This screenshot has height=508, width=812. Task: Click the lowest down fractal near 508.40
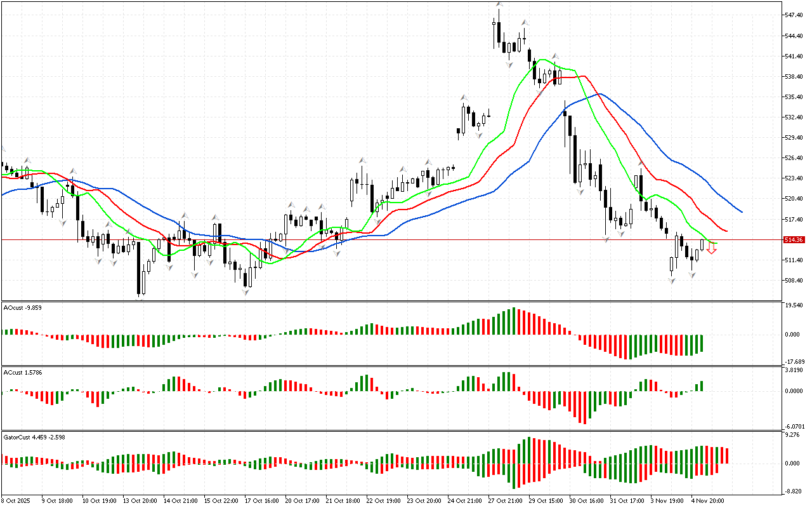tap(246, 293)
